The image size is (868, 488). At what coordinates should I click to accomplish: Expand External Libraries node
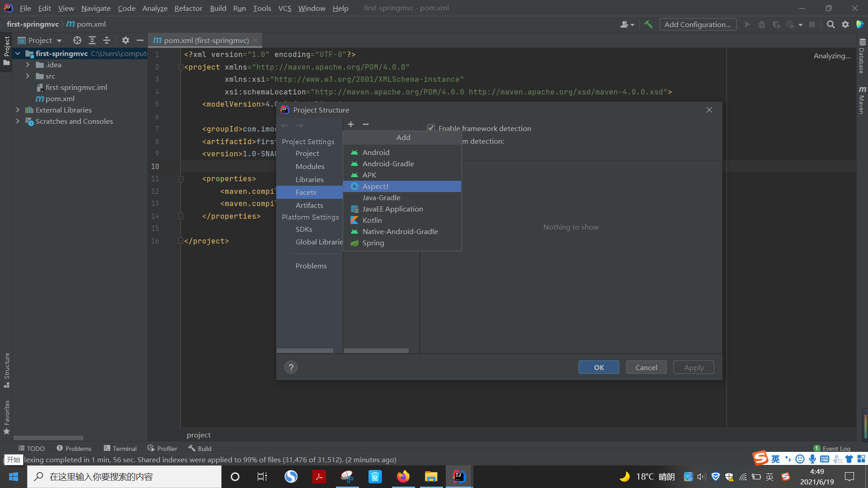[x=18, y=110]
